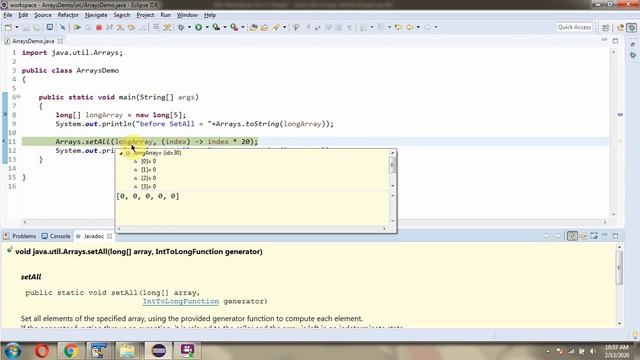Switch to the Problems tab
The image size is (640, 360).
(20, 236)
